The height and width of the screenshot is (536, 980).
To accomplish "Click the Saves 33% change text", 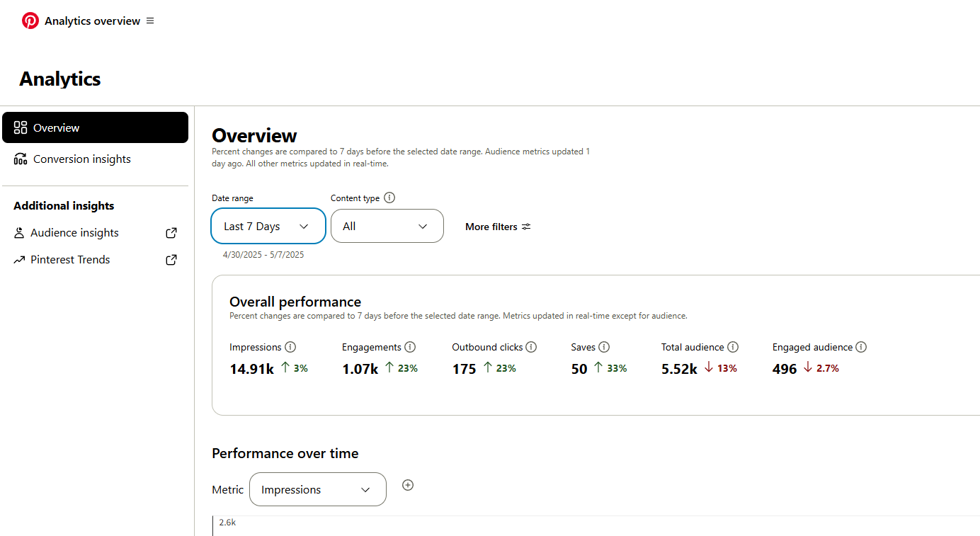I will (x=617, y=368).
